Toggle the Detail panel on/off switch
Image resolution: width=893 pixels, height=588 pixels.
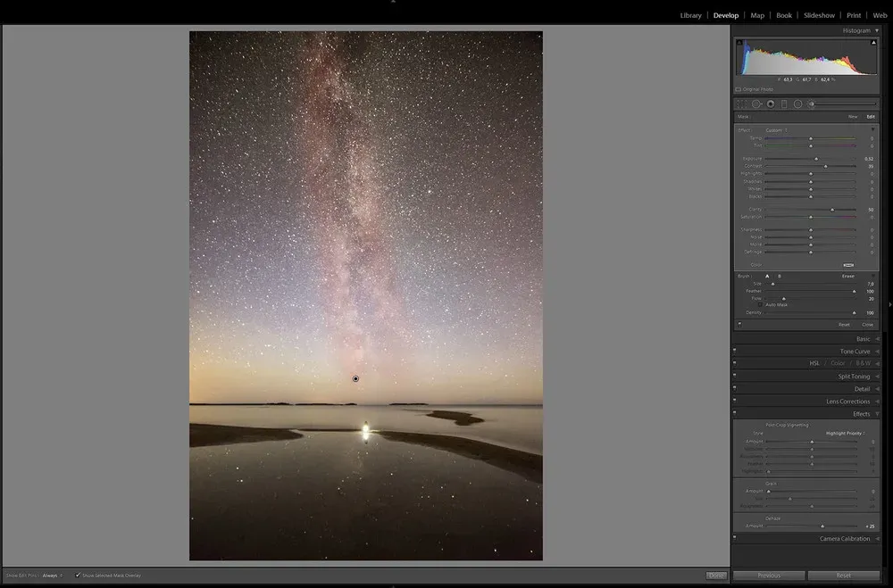click(735, 388)
